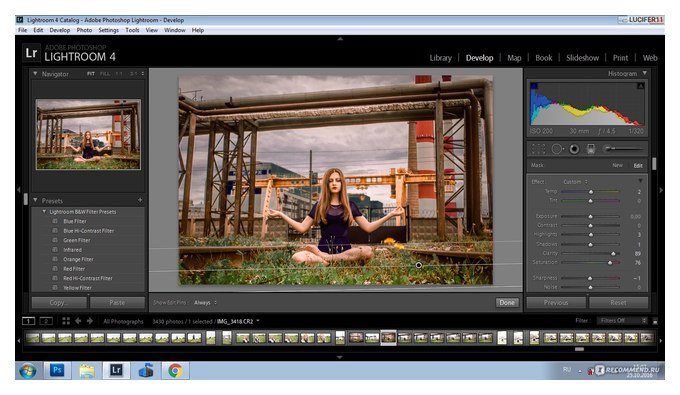Open Windows Explorer from the taskbar
The image size is (680, 395).
click(x=87, y=371)
